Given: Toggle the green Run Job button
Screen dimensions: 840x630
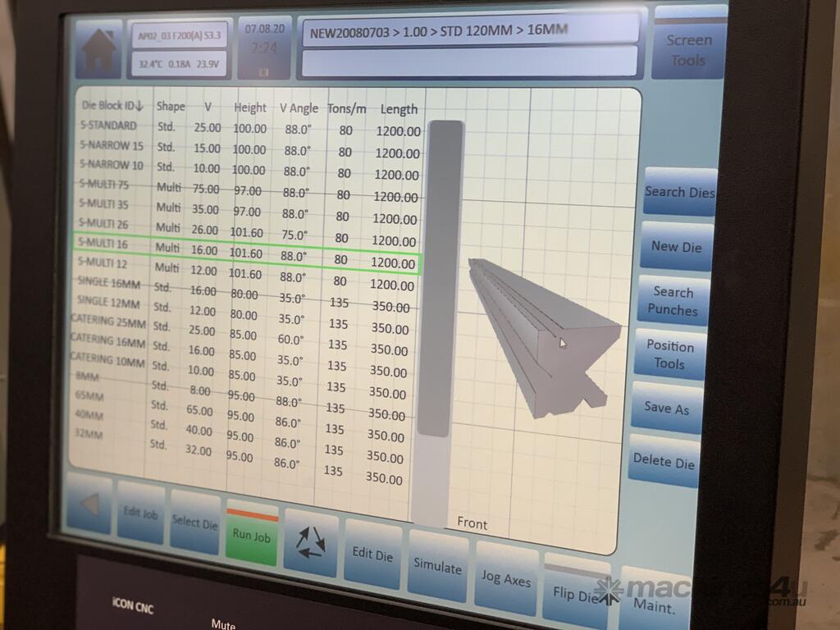Looking at the screenshot, I should point(252,533).
